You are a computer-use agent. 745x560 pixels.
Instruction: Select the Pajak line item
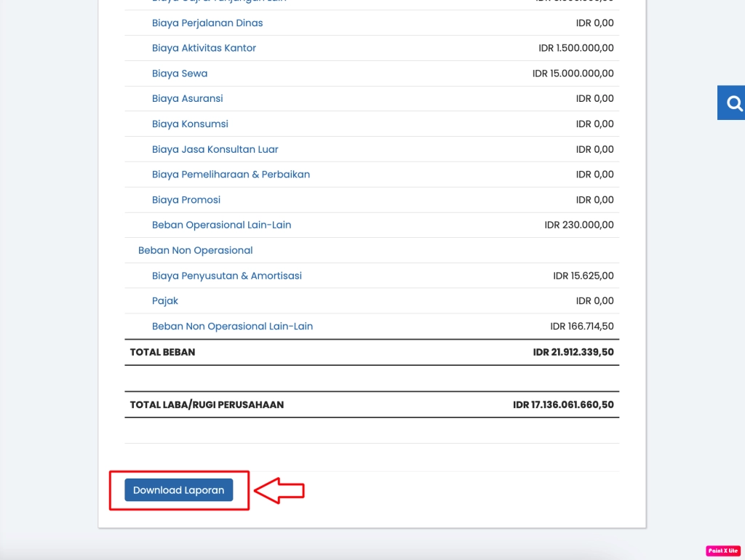(x=165, y=300)
